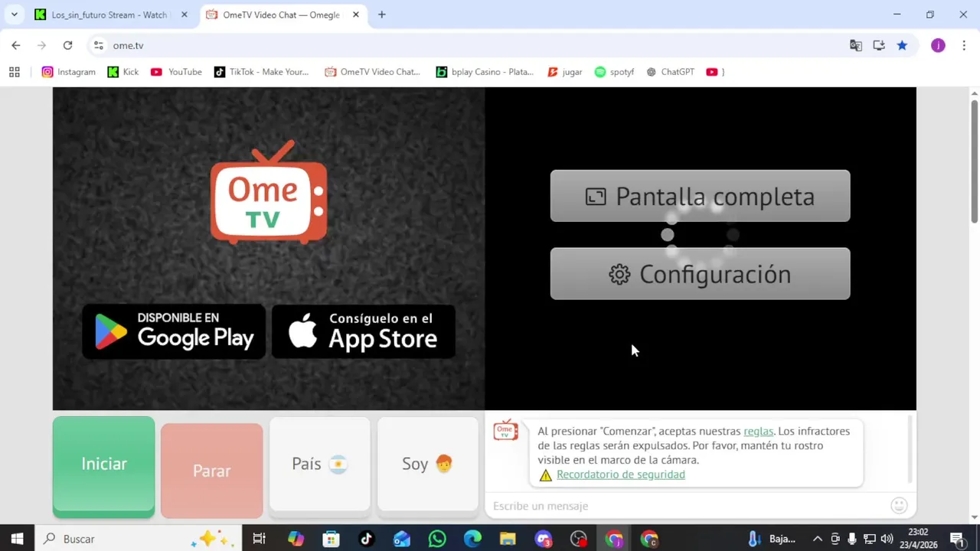Click the volume speaker tray icon

click(x=887, y=539)
